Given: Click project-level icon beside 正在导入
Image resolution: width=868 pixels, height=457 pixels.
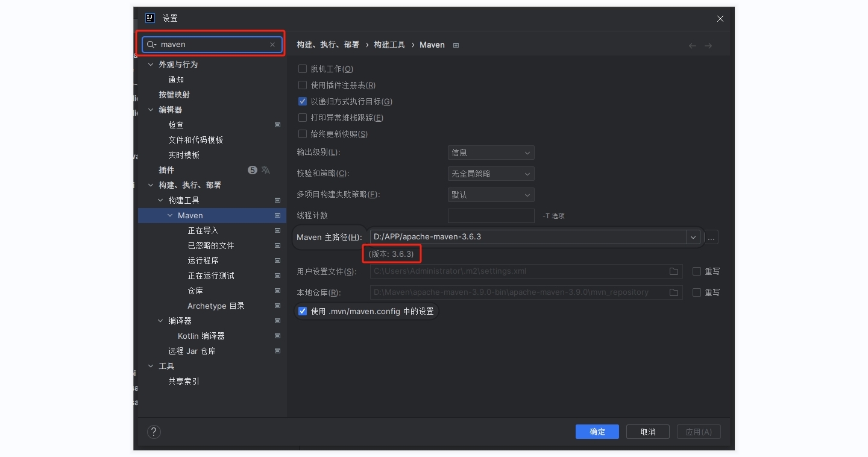Looking at the screenshot, I should pos(277,230).
